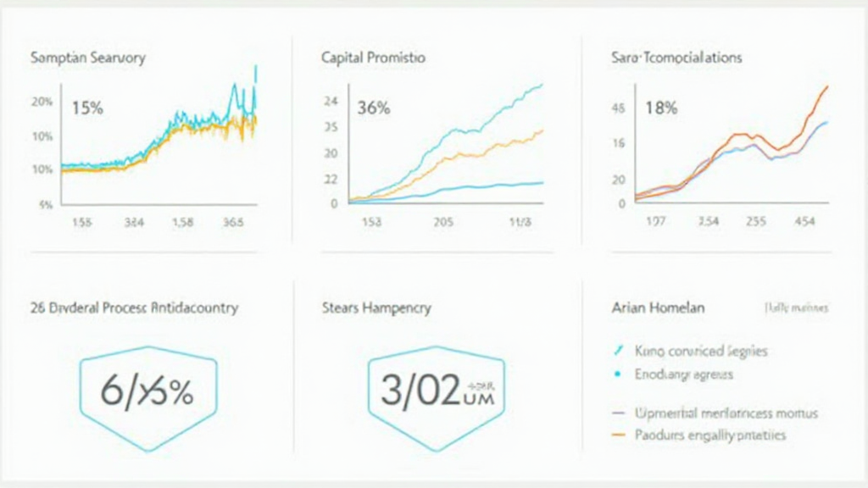
Task: Click the 36% value on the Capital chart
Action: (x=374, y=108)
